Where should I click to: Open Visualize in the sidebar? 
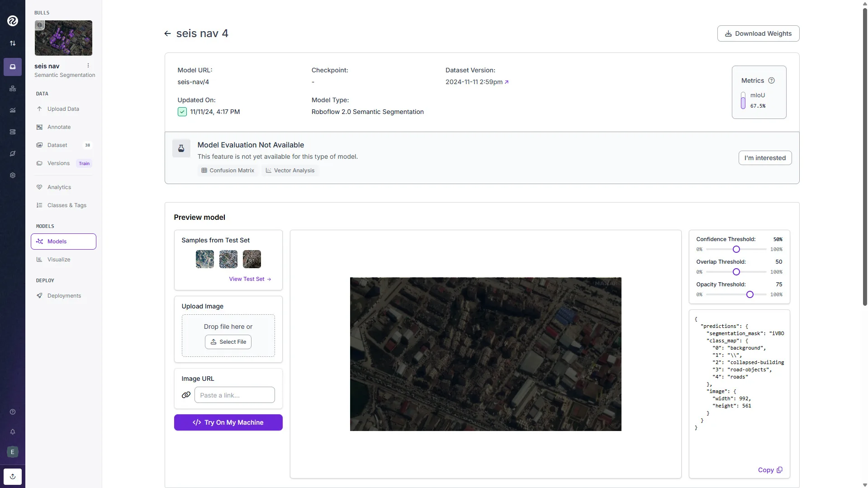[63, 260]
